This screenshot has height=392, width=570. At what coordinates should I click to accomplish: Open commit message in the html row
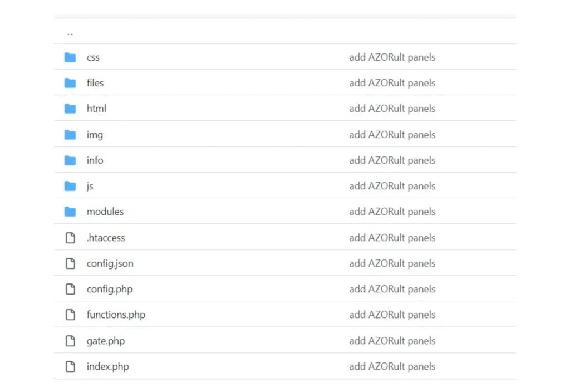[392, 109]
